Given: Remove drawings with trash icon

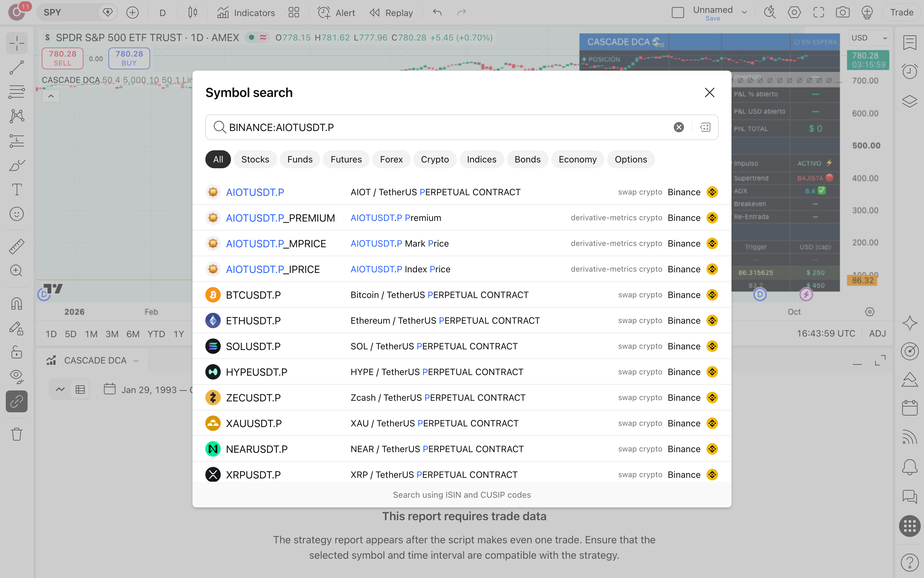Looking at the screenshot, I should [x=17, y=434].
